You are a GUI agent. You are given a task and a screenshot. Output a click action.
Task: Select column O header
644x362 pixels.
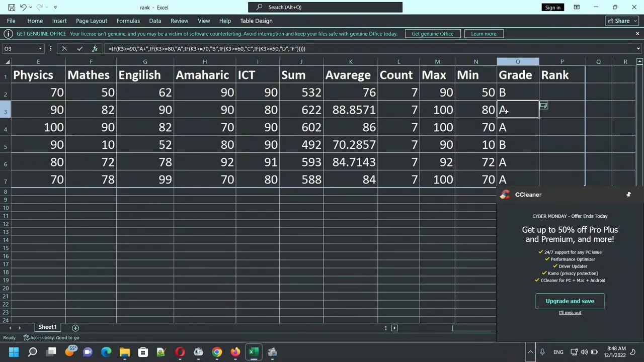[518, 62]
